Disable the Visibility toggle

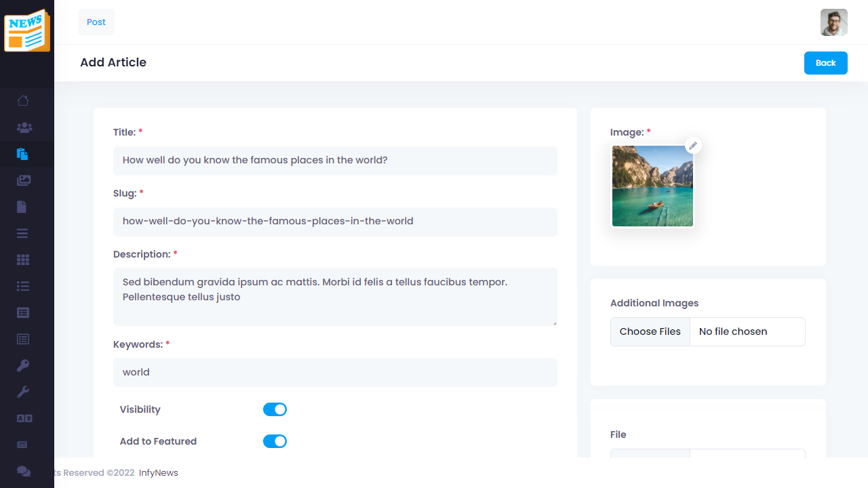pos(275,409)
